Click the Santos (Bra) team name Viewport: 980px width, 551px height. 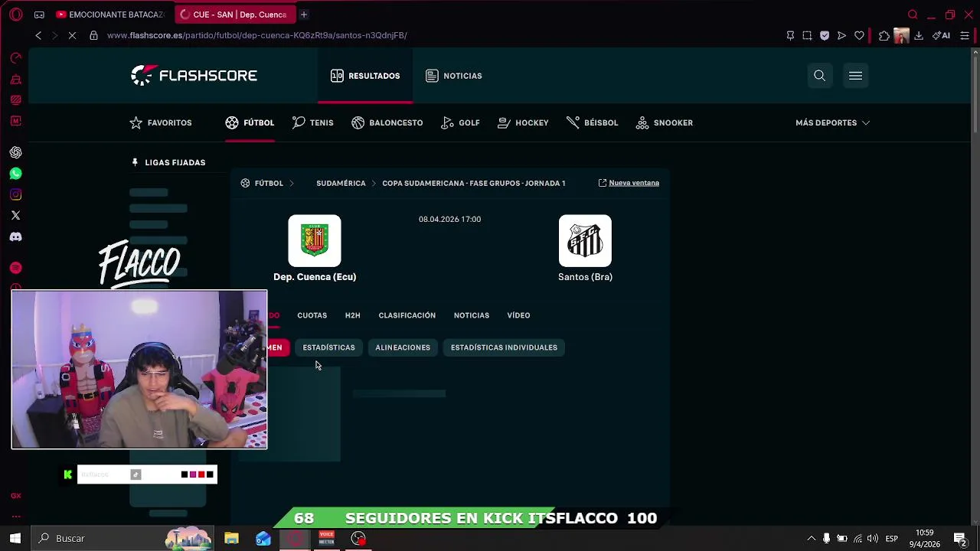coord(585,277)
